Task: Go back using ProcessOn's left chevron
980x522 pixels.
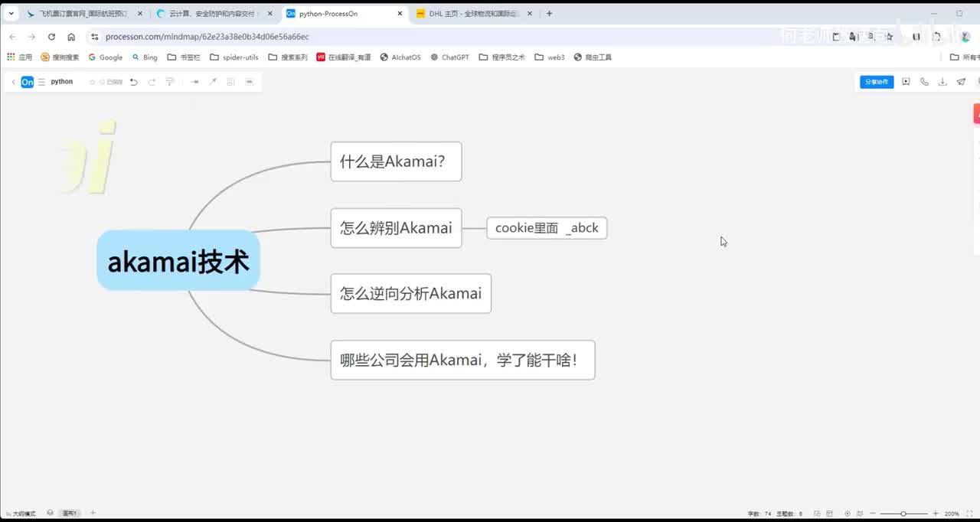Action: (13, 82)
